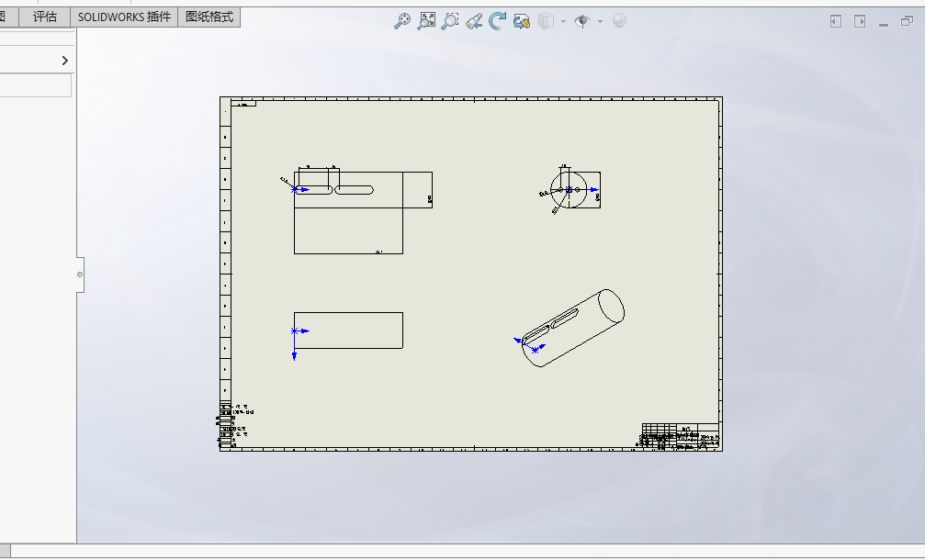Screen dimensions: 925x560
Task: Open the 3D Drawing View icon
Action: click(522, 22)
